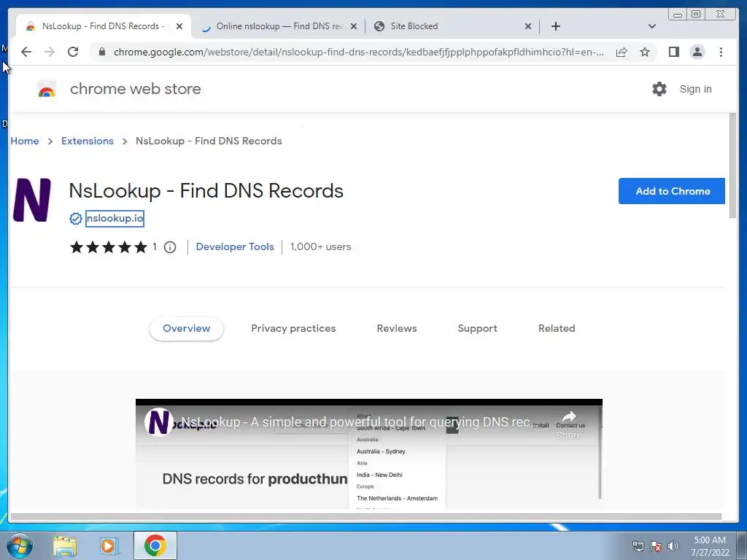Image resolution: width=747 pixels, height=560 pixels.
Task: Click the Chrome Web Store rainbow logo
Action: coord(47,89)
